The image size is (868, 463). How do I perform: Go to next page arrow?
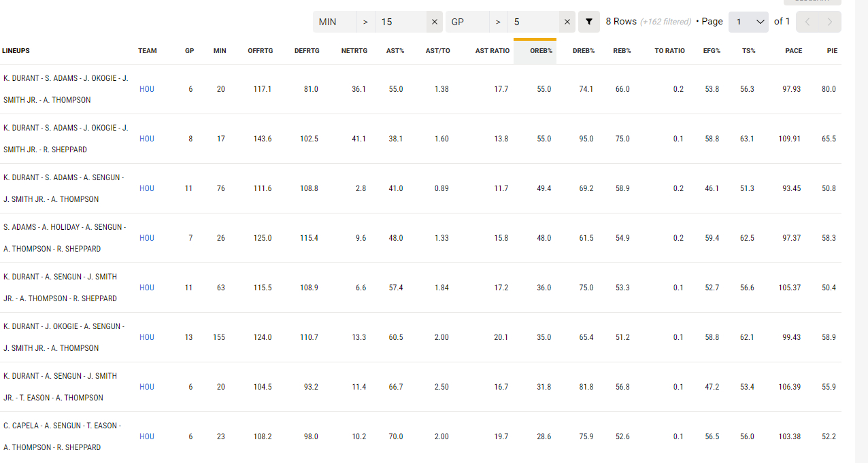click(829, 22)
